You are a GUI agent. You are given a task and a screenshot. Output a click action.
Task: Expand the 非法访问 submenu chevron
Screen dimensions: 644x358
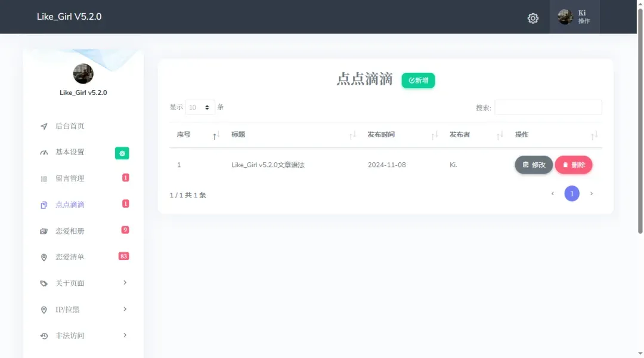tap(125, 335)
